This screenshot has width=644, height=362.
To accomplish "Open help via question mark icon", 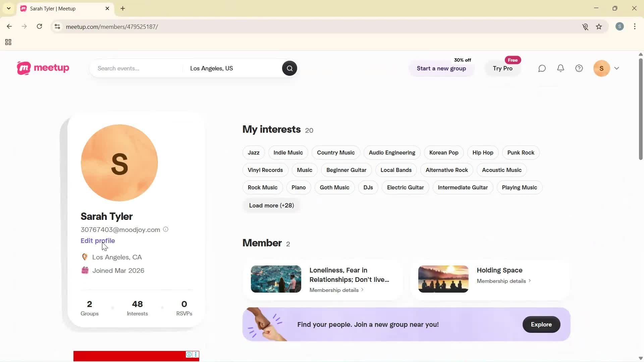I will pos(579,68).
